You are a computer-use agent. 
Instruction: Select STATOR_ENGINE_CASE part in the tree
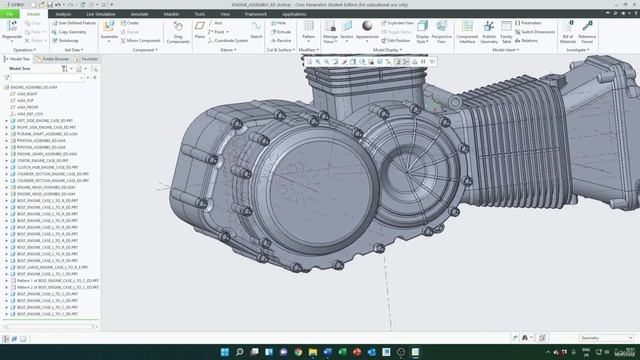tap(43, 161)
